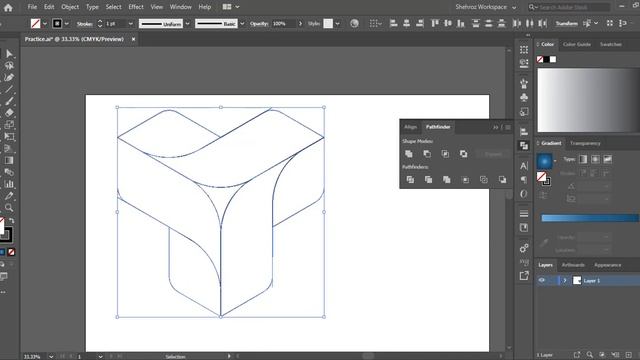Click the Opacity 100% input field

(x=283, y=24)
